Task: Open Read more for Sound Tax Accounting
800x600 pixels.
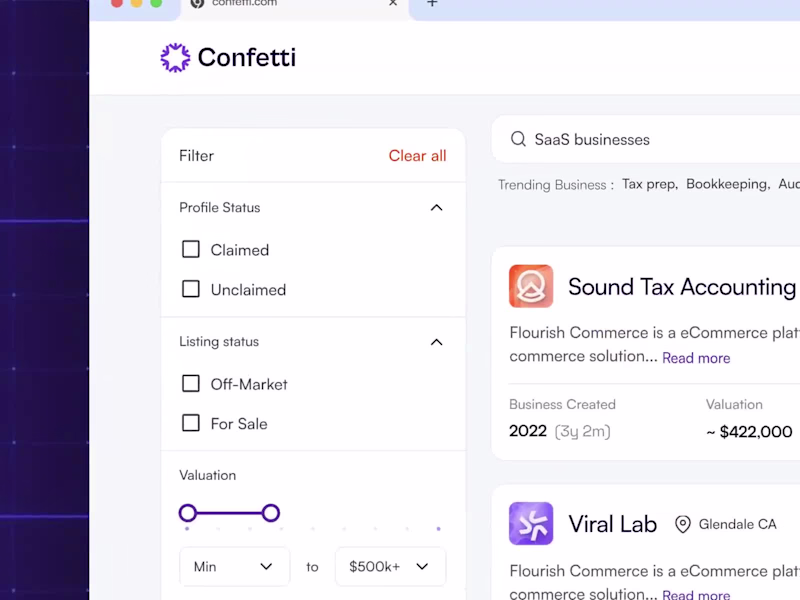Action: click(696, 357)
